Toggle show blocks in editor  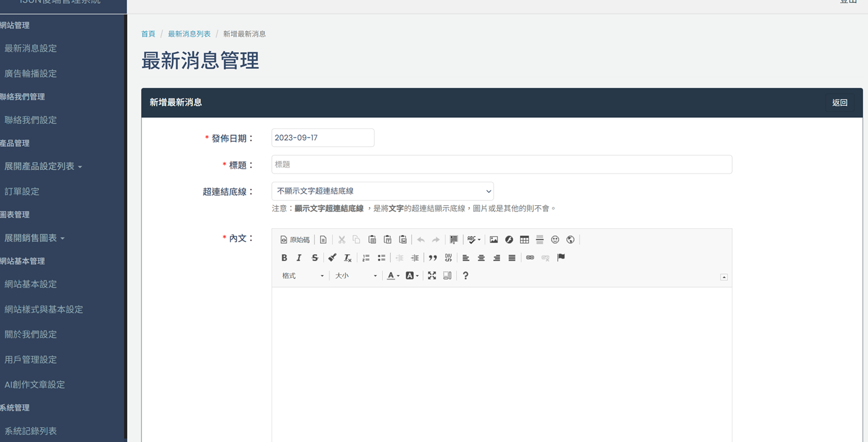[x=447, y=276]
